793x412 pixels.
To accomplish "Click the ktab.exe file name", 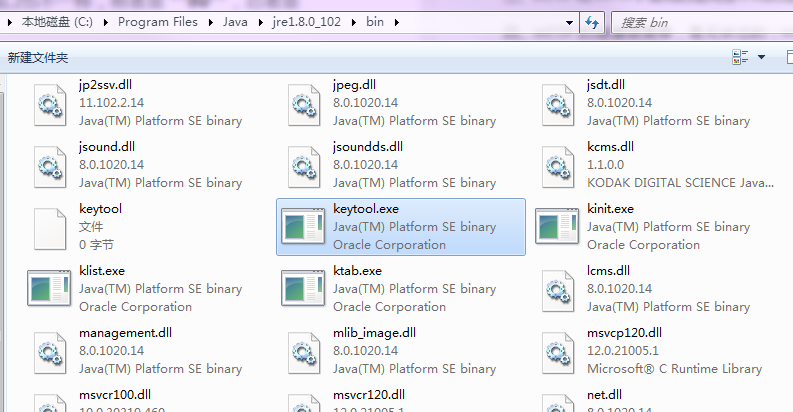I will coord(358,271).
